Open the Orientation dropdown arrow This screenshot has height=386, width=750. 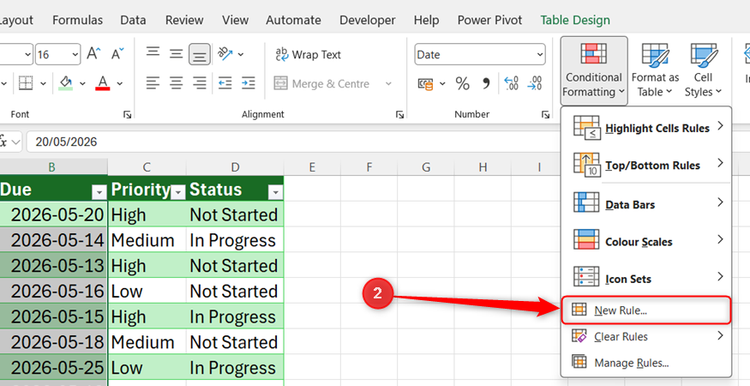[x=241, y=55]
